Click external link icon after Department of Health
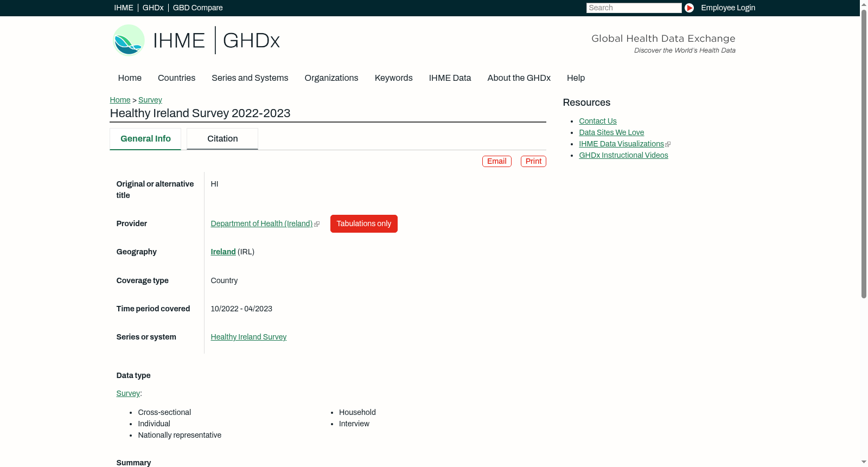 point(317,224)
